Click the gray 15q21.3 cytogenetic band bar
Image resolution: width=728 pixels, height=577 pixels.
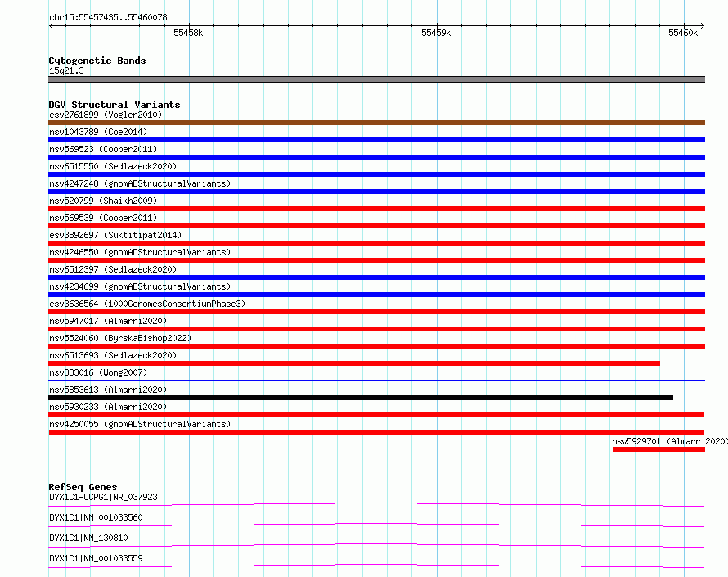[376, 79]
